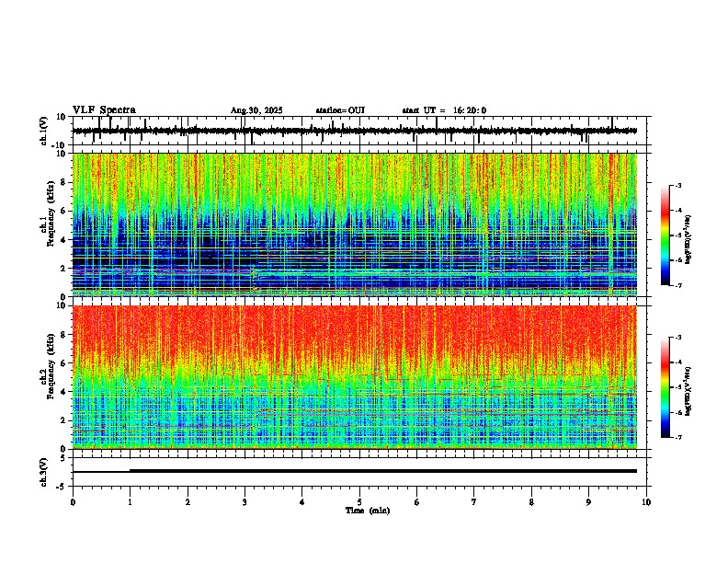Click tick label "10" on the time axis
The image size is (728, 563).
(646, 502)
